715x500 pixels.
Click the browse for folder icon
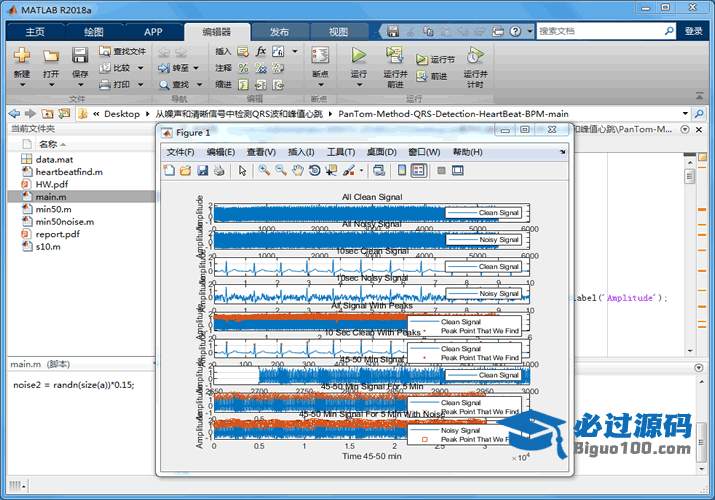[64, 113]
